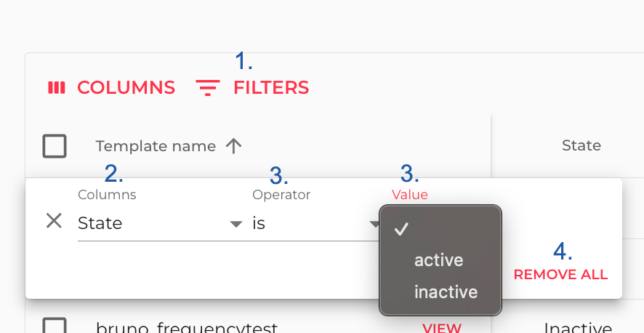Choose the active option in the Value list

pyautogui.click(x=438, y=260)
